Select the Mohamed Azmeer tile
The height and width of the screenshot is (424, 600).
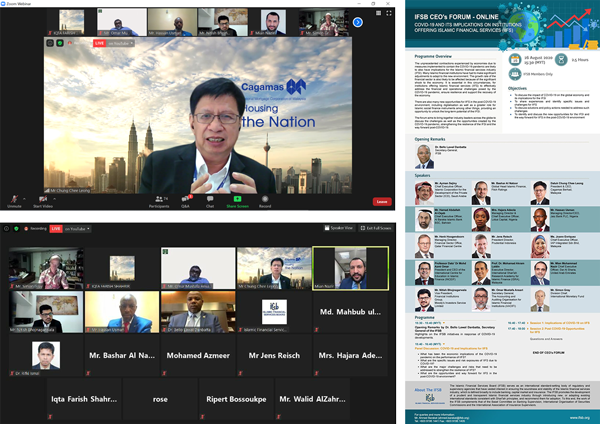(x=198, y=356)
